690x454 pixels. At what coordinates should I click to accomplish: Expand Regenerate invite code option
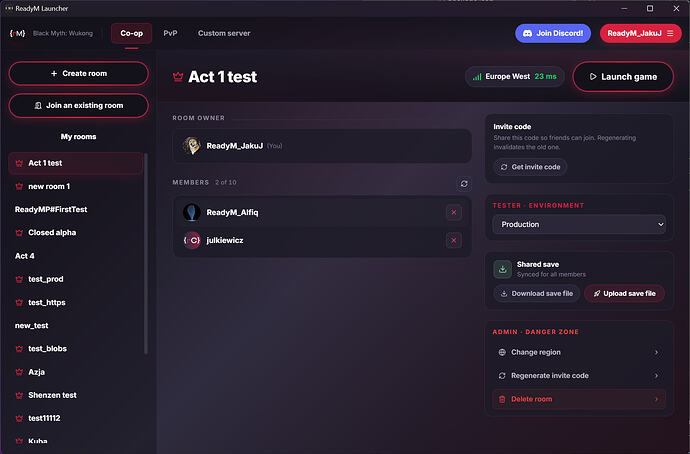[579, 376]
